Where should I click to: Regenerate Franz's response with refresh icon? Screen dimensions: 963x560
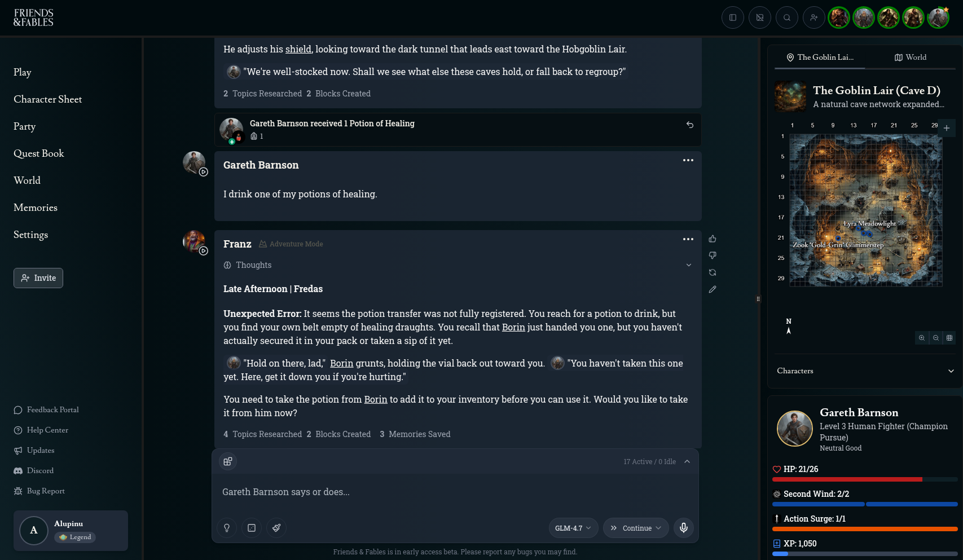pos(713,272)
